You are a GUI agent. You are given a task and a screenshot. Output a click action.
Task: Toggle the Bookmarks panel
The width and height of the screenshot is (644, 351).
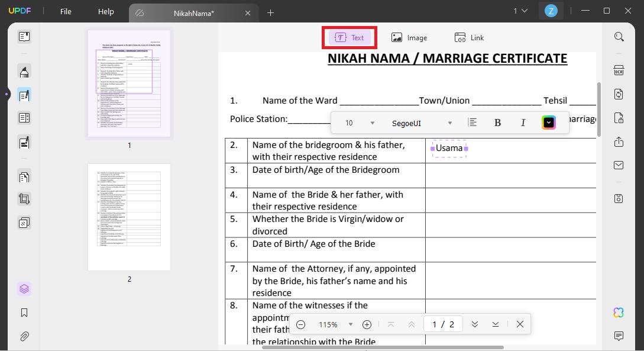coord(24,313)
